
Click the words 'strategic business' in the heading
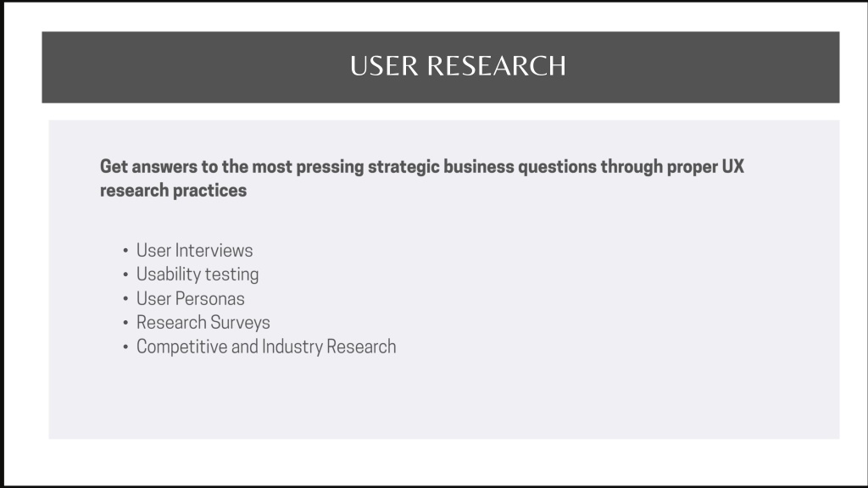click(x=441, y=167)
